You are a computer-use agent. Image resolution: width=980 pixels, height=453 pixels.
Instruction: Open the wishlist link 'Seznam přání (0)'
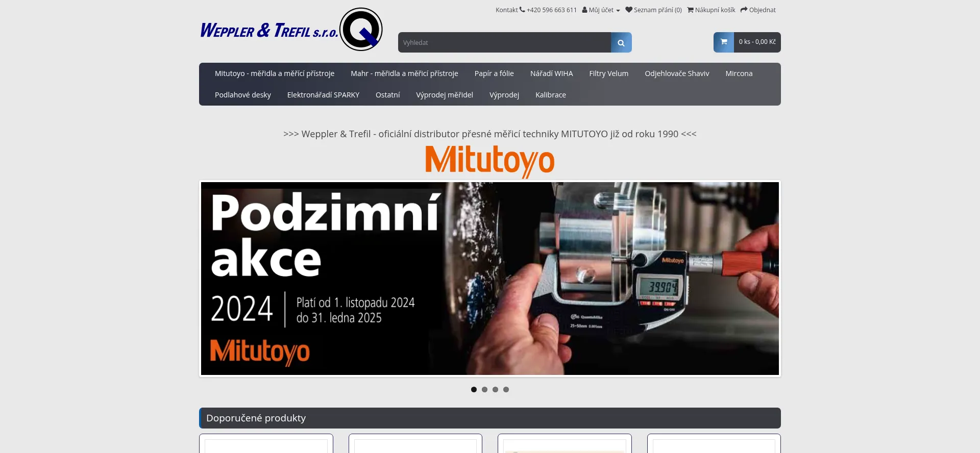coord(653,10)
